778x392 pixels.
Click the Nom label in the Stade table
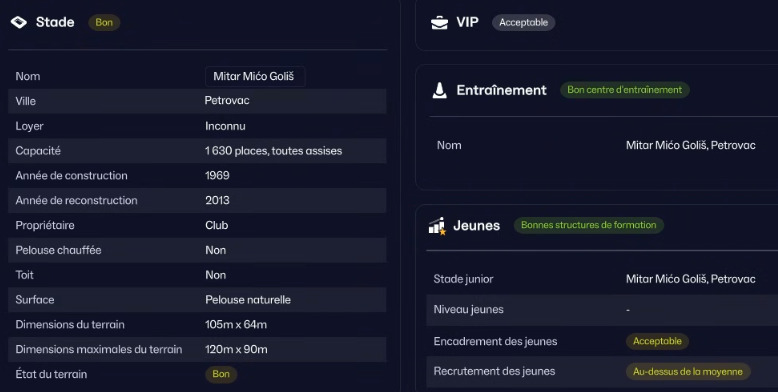28,76
